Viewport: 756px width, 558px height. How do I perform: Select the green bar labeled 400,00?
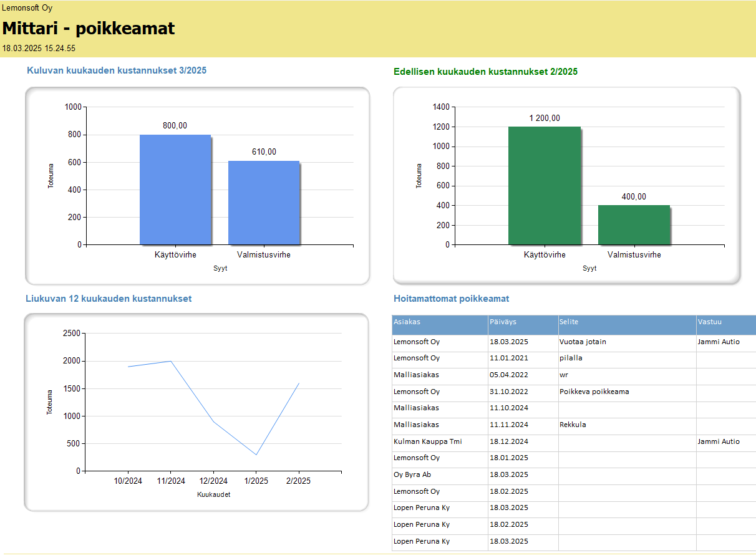[634, 224]
